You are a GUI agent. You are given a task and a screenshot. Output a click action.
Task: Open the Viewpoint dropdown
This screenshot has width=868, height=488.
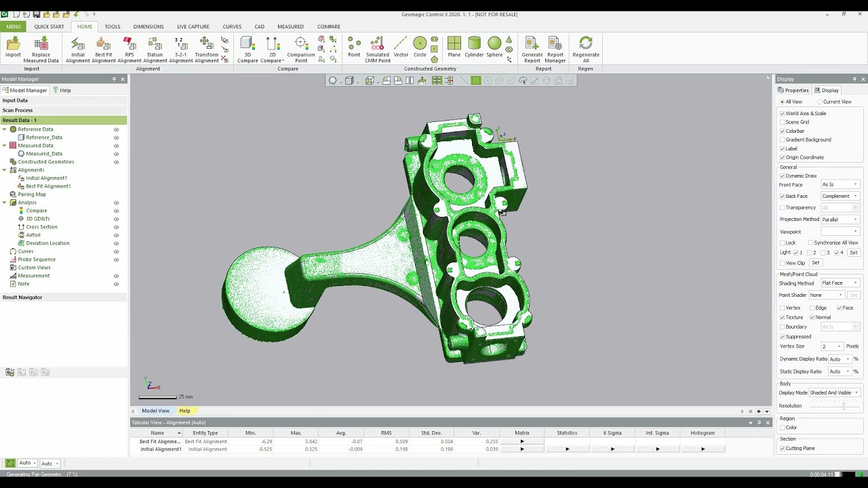840,231
